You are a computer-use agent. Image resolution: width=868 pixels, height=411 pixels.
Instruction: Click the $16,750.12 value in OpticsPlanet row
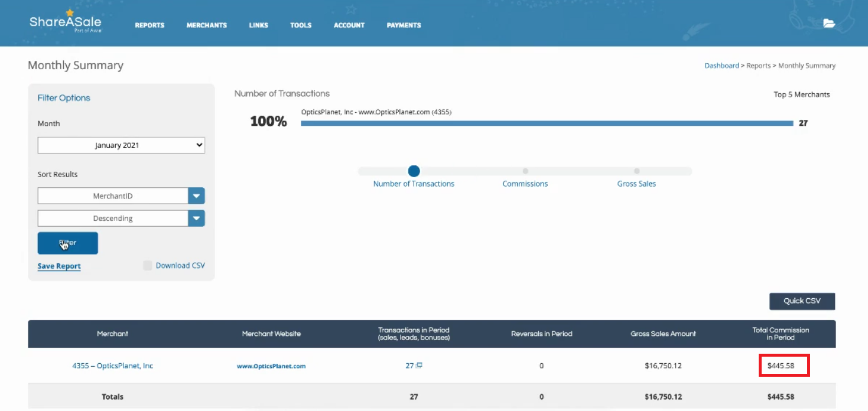[663, 366]
